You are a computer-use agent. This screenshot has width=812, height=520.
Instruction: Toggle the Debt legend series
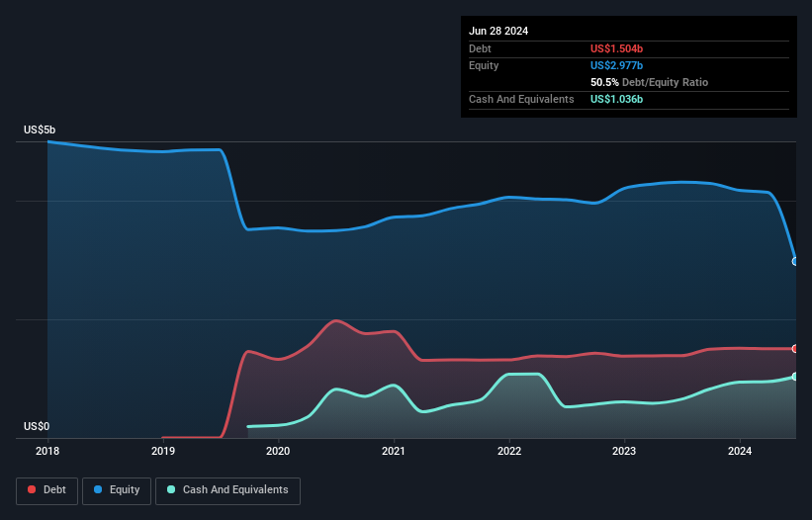[x=46, y=490]
